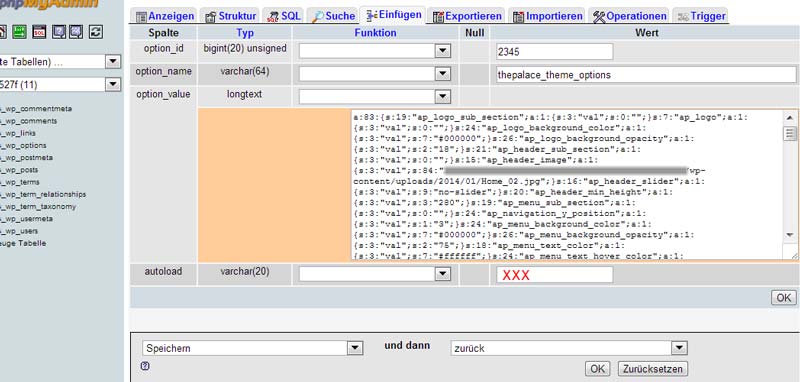The height and width of the screenshot is (382, 800).
Task: Click OK button next to Zurücksetzen
Action: [x=597, y=369]
